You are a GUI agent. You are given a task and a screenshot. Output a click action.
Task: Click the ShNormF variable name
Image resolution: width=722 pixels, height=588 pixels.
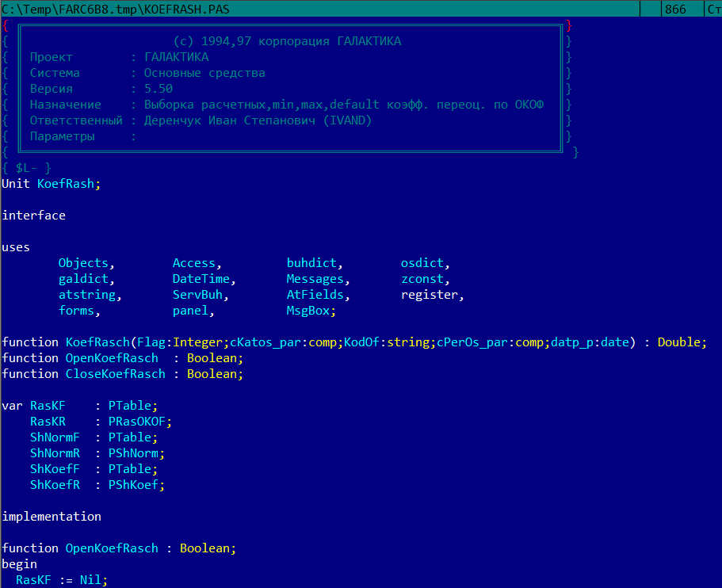[x=55, y=437]
